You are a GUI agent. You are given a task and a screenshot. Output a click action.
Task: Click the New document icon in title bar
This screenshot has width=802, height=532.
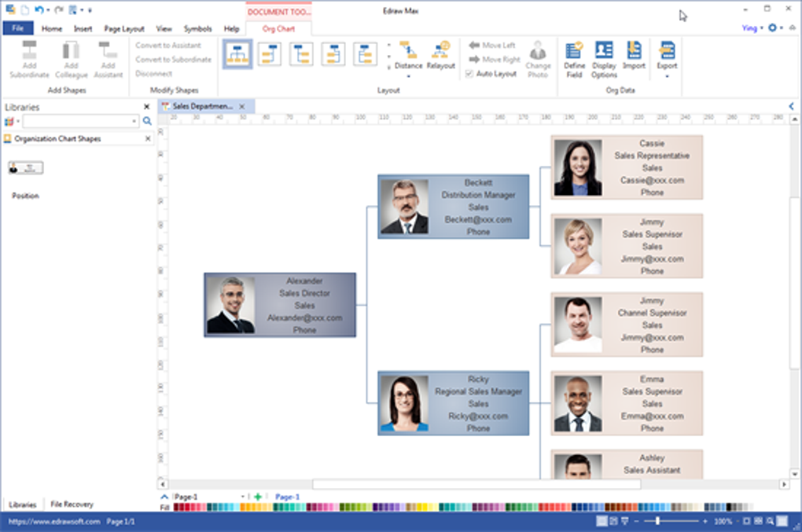[x=24, y=9]
